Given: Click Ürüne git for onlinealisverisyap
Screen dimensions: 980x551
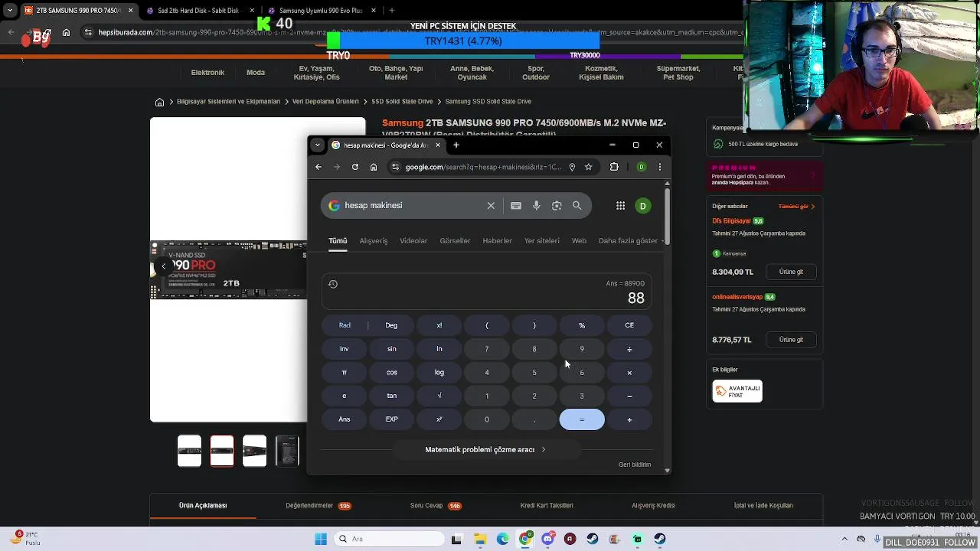Looking at the screenshot, I should [x=791, y=340].
